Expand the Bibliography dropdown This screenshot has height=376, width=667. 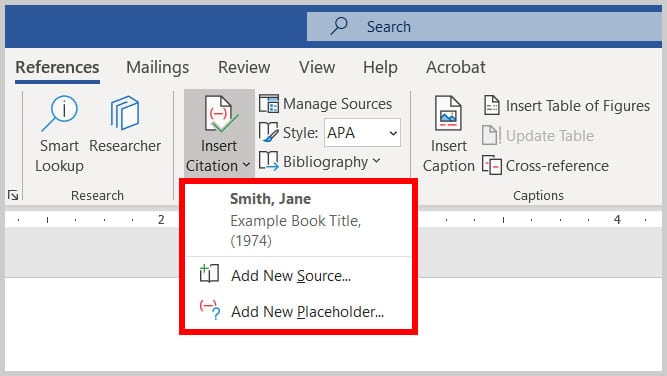[x=319, y=162]
